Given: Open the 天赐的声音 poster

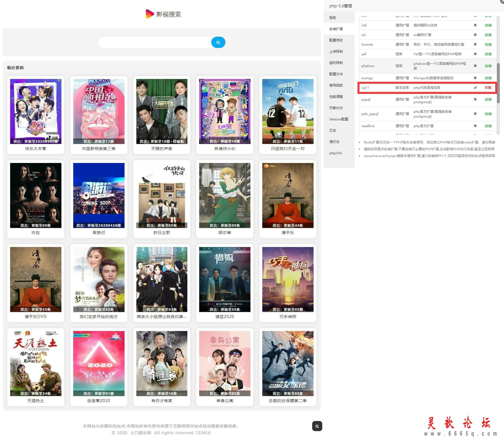Looking at the screenshot, I should [162, 111].
